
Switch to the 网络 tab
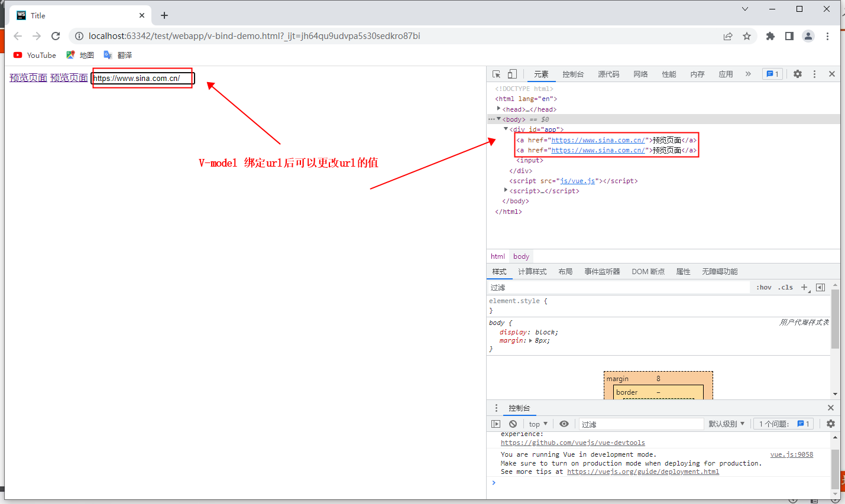click(x=640, y=74)
